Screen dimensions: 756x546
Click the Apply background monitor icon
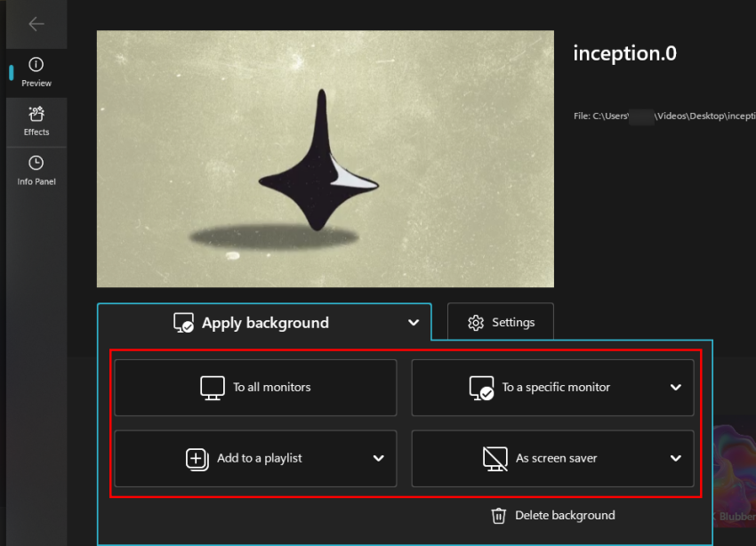click(183, 323)
